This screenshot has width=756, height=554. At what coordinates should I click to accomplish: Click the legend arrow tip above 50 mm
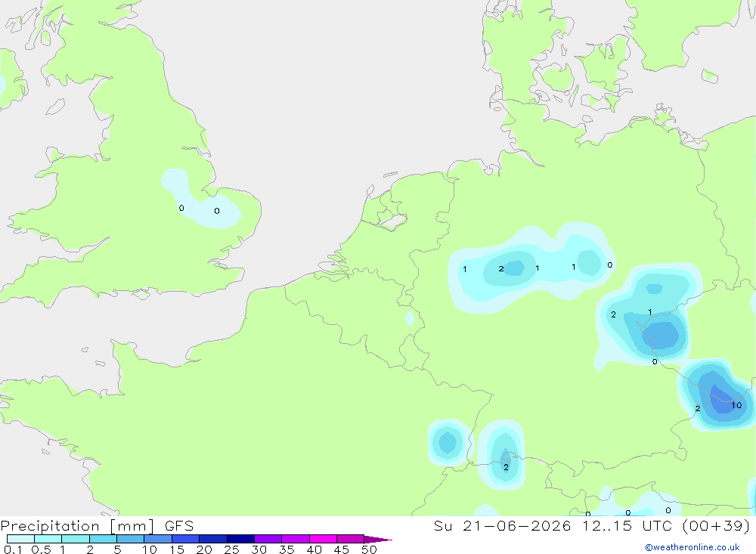pyautogui.click(x=378, y=539)
